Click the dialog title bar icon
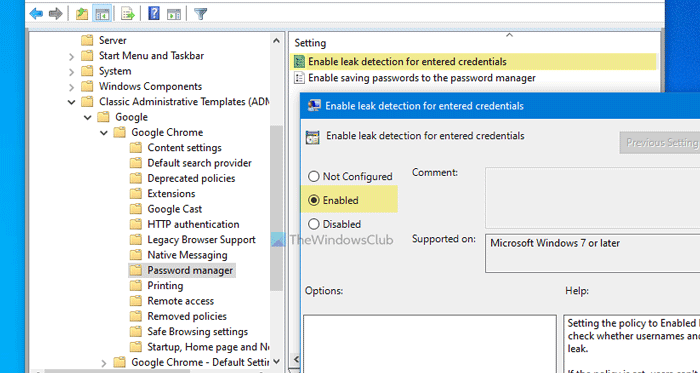Screen dimensions: 700x373 (x=314, y=106)
